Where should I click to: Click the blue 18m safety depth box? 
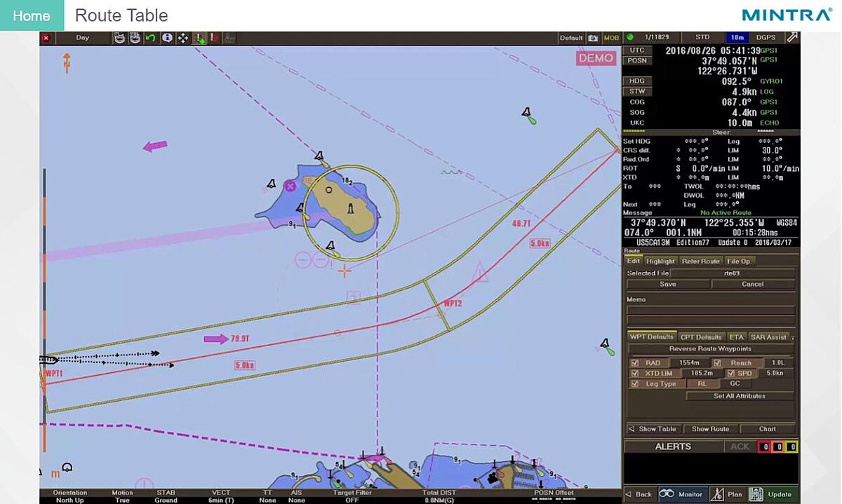[x=737, y=37]
